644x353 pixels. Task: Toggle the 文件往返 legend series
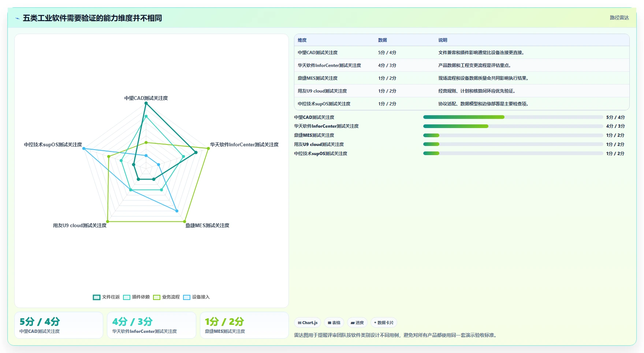pos(106,297)
